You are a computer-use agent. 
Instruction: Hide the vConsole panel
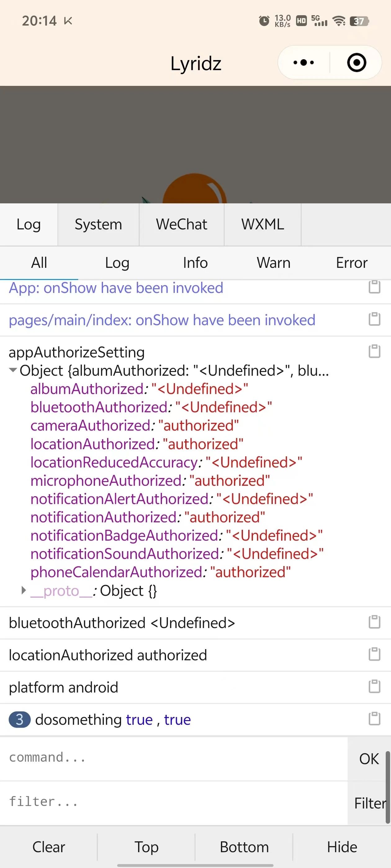pos(342,847)
